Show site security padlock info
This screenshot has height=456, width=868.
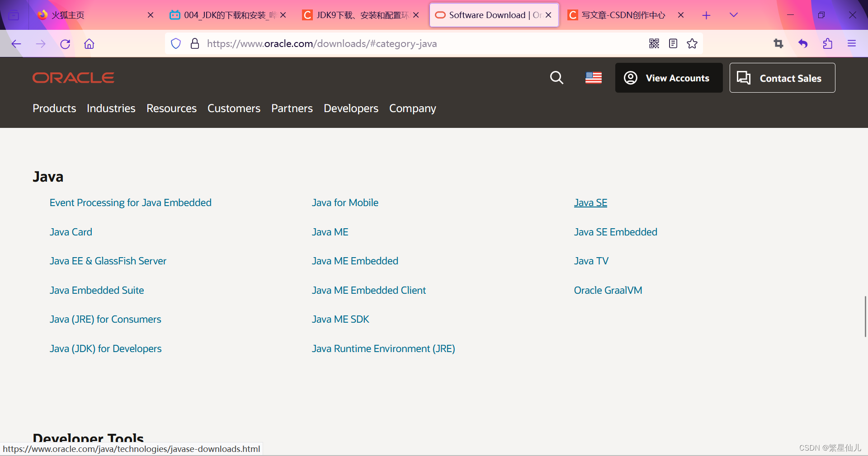195,43
